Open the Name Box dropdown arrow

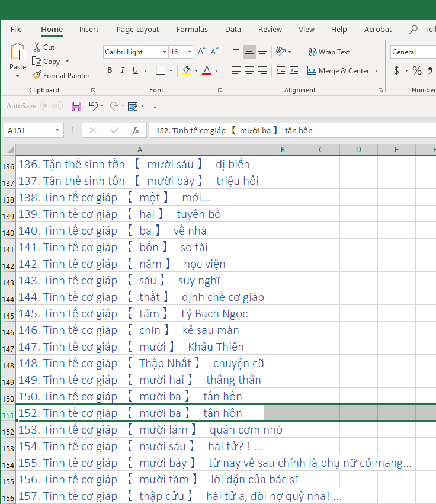pos(58,130)
